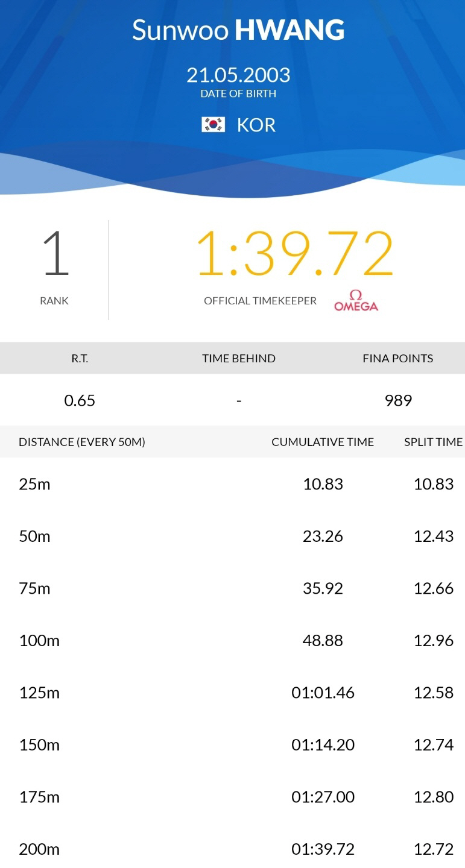Screen dimensions: 465x868
Task: Select athlete name Sunwoo HWANG
Action: [238, 30]
